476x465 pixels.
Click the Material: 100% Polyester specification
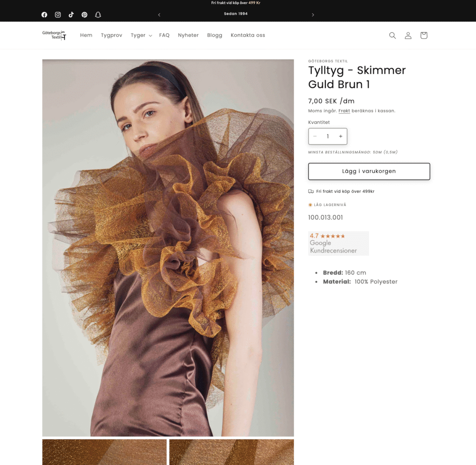click(360, 282)
